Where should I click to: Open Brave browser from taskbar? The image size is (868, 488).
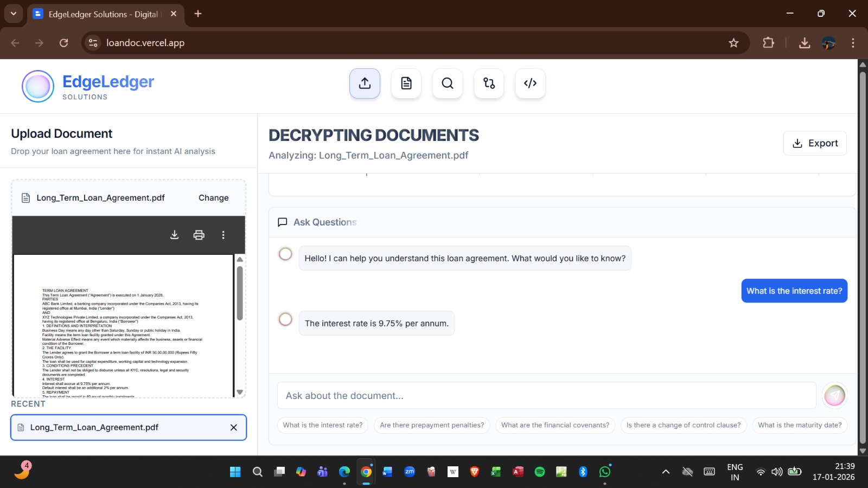click(x=475, y=472)
